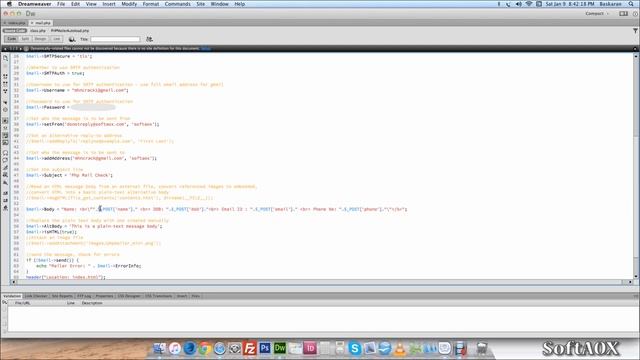The image size is (640, 360).
Task: Open the Validation panel tab
Action: click(x=11, y=296)
